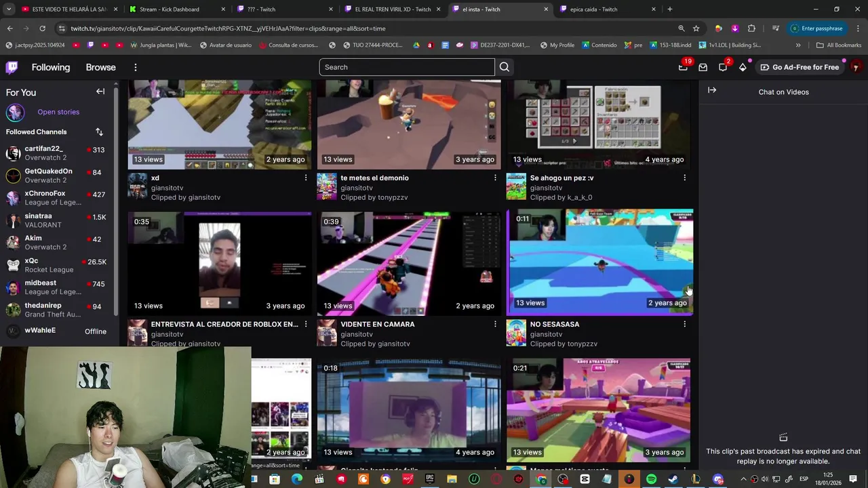
Task: Show hidden system tray icons
Action: tap(743, 479)
